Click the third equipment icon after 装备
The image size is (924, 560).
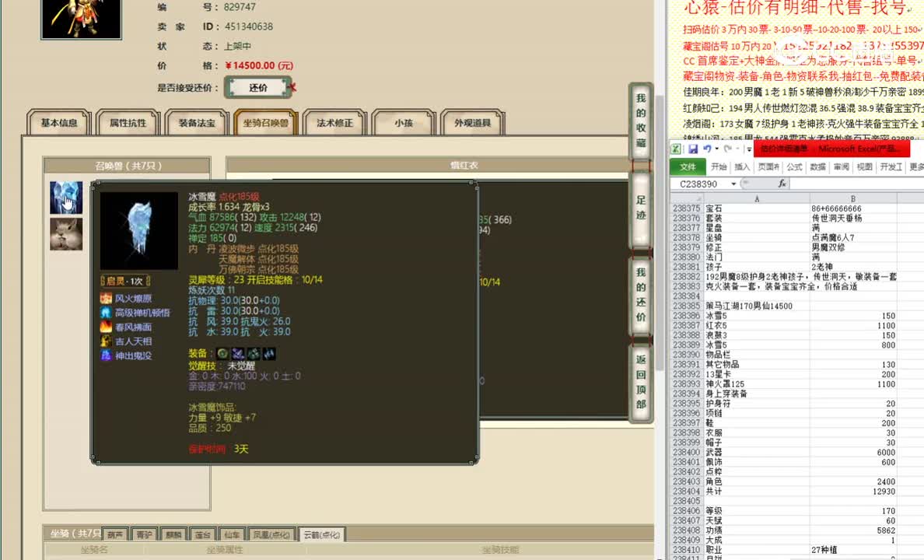point(254,354)
